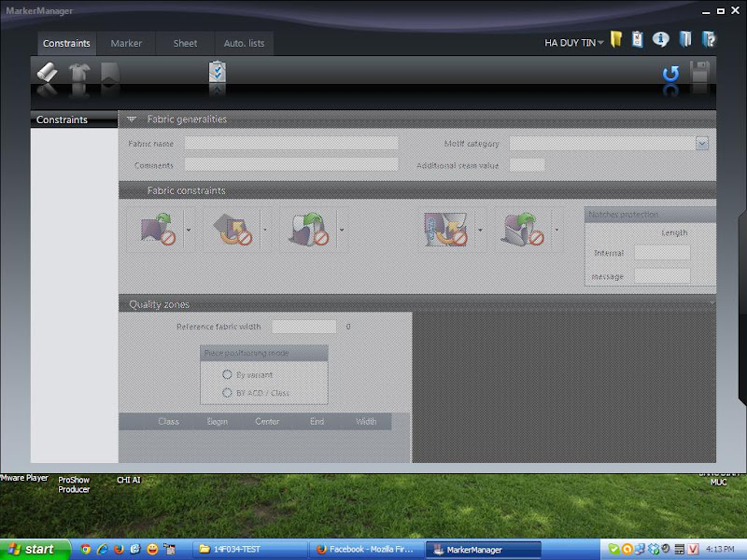
Task: Open the Windows start button
Action: (35, 550)
